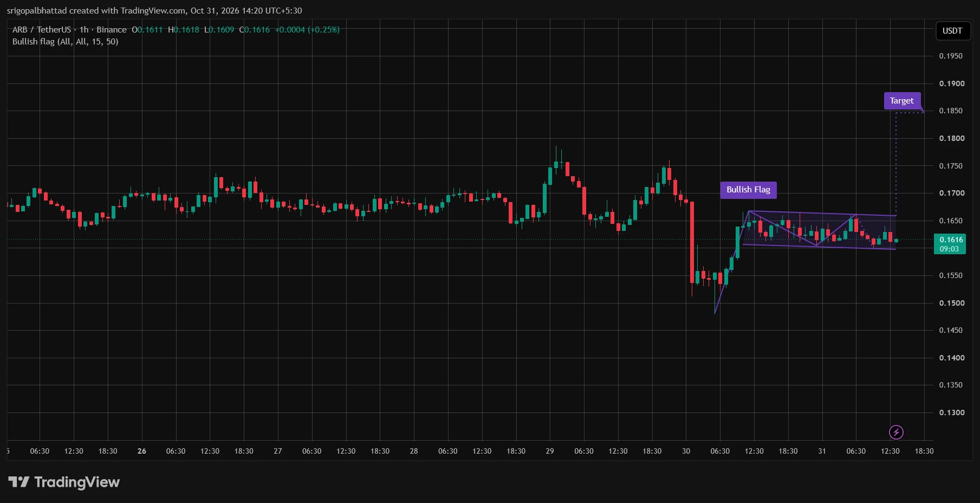Screen dimensions: 980x503
Task: Click the 0.1850 price axis label
Action: coord(951,111)
